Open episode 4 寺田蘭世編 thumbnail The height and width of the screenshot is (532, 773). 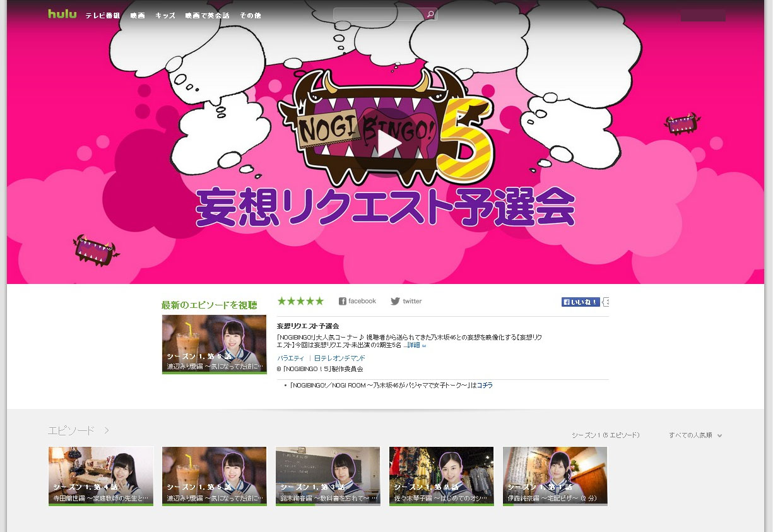click(101, 476)
